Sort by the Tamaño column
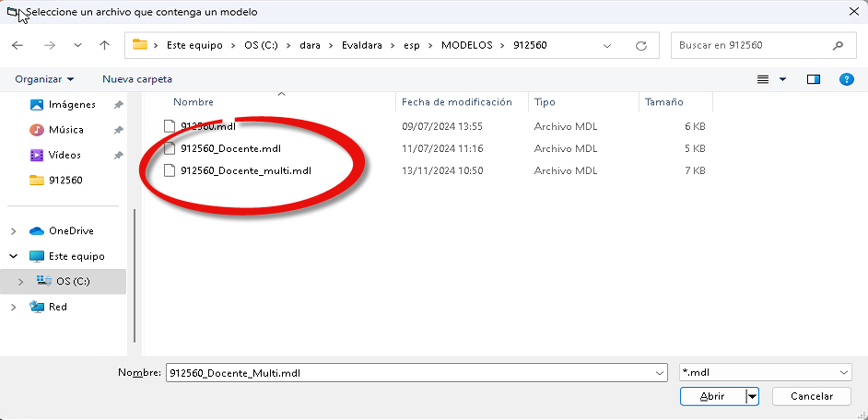The image size is (868, 420). pyautogui.click(x=663, y=102)
